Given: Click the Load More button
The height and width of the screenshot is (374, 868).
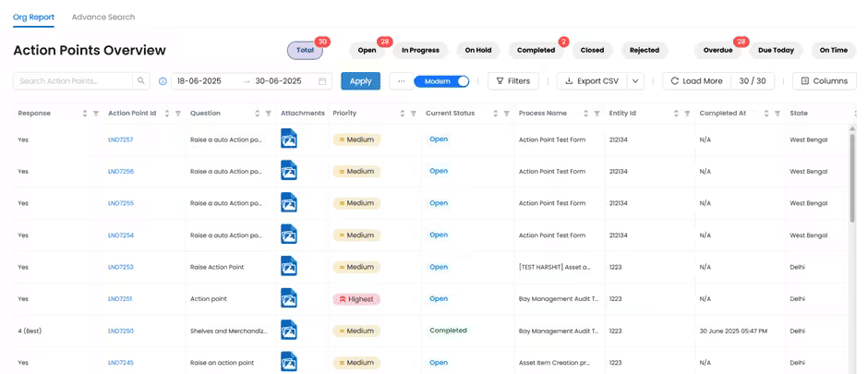Looking at the screenshot, I should click(x=696, y=81).
